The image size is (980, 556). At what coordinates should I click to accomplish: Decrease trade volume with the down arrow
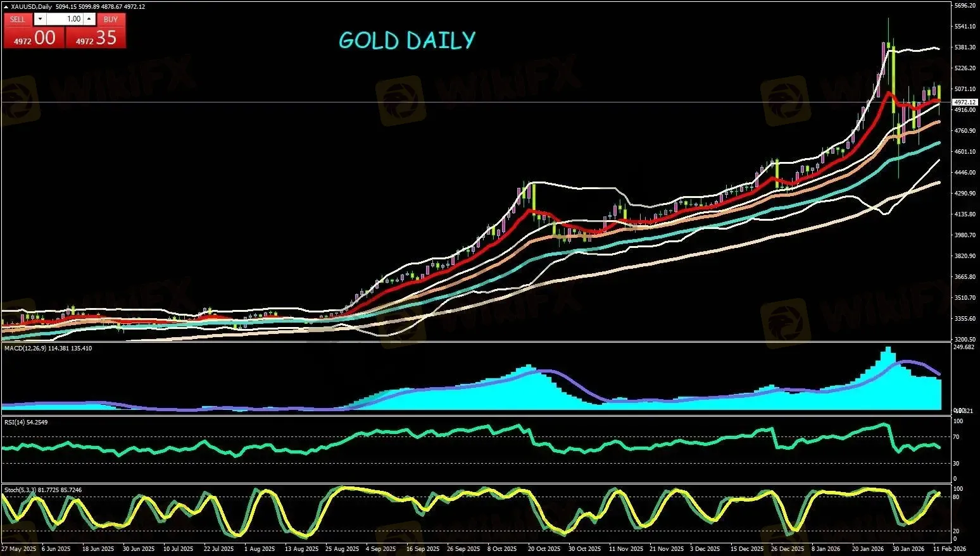click(41, 19)
